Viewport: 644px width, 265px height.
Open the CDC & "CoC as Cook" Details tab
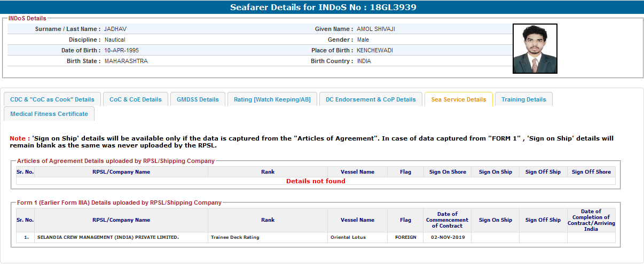52,99
